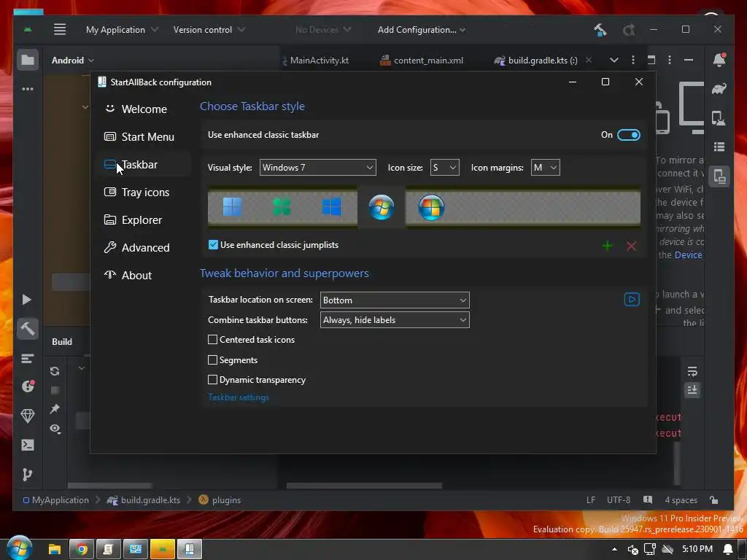Open the Visual style dropdown

point(318,168)
